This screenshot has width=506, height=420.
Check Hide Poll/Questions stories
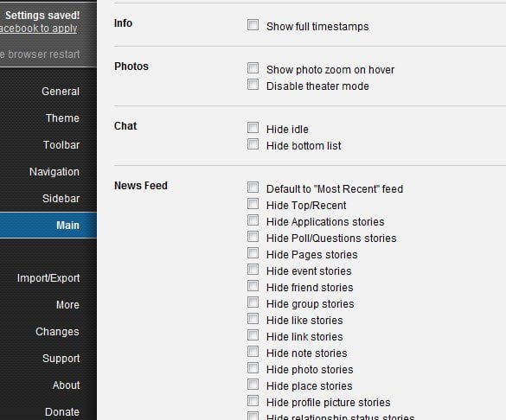coord(253,237)
